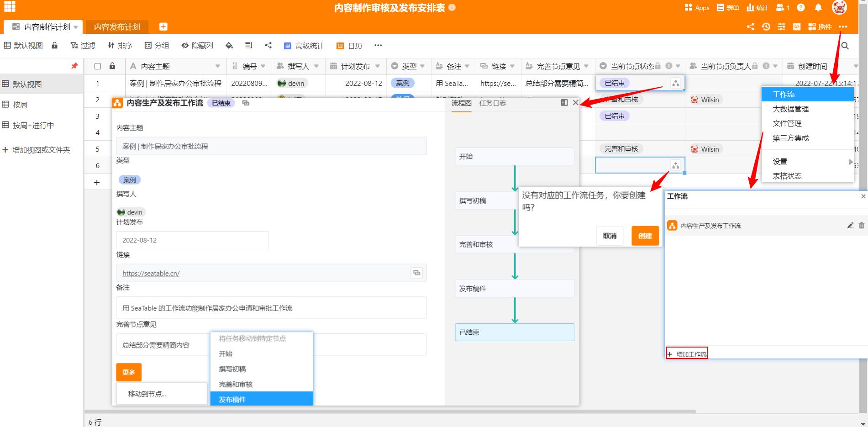
Task: Click the row height icon in toolbar
Action: pos(248,46)
